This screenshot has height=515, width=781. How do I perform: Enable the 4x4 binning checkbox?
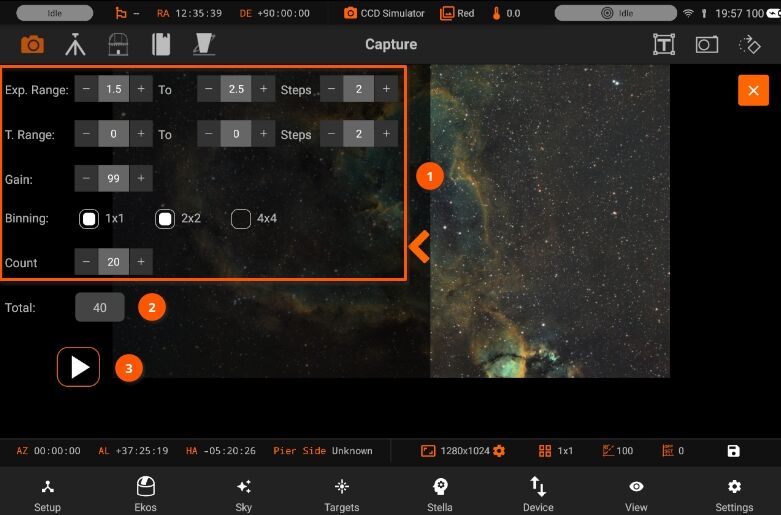point(241,219)
